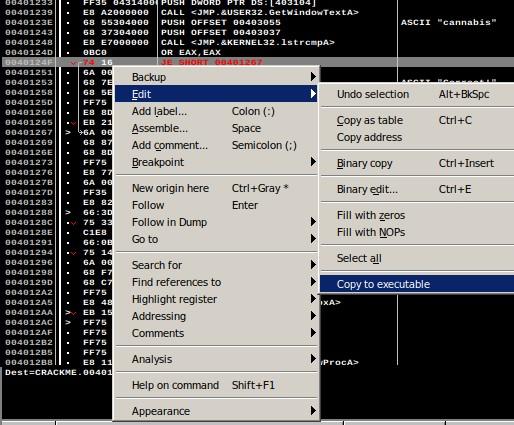The height and width of the screenshot is (425, 514).
Task: Click Fill with NOPs
Action: point(417,232)
